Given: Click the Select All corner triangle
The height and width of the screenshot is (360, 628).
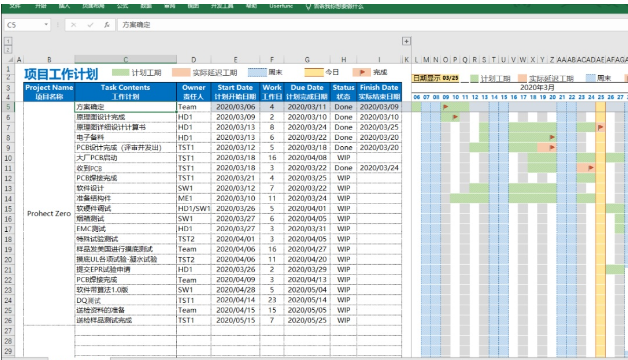Looking at the screenshot, I should click(10, 60).
